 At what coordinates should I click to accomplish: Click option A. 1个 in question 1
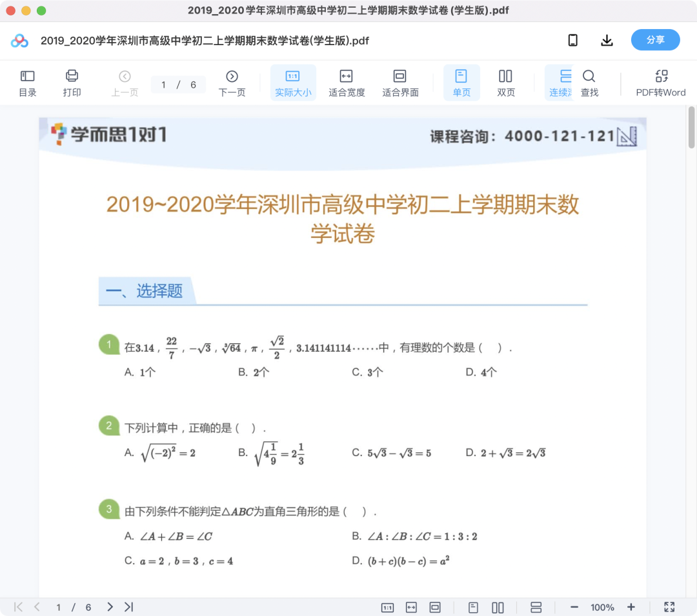[x=140, y=372]
